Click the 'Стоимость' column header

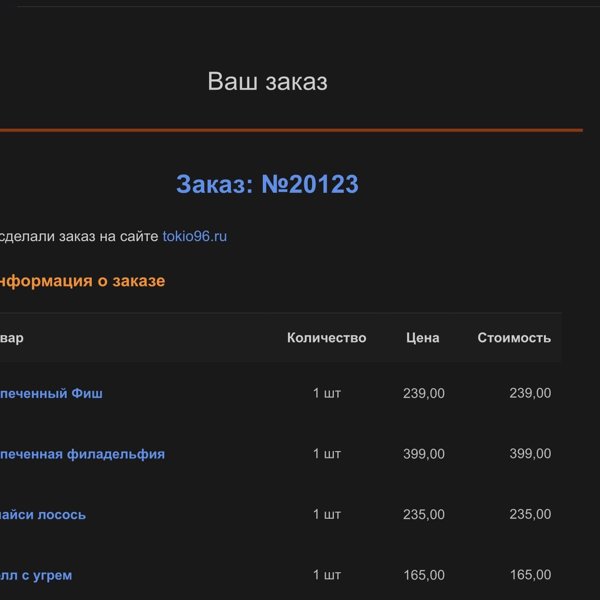coord(514,338)
